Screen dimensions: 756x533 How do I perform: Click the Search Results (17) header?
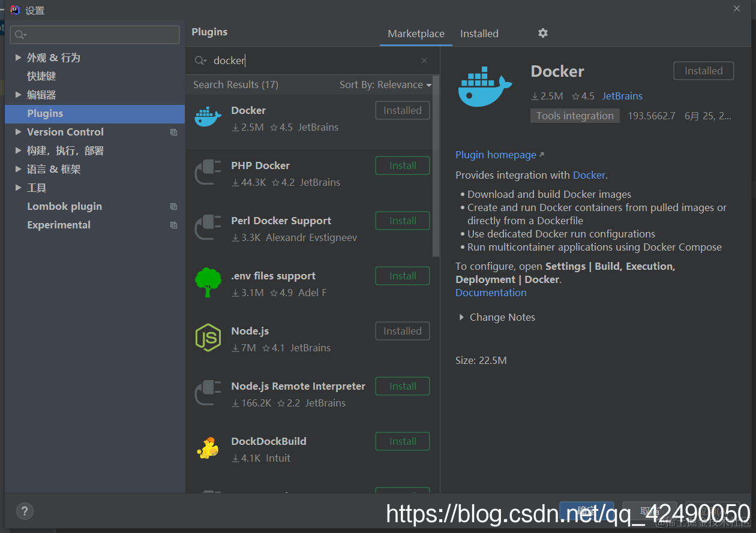click(236, 85)
